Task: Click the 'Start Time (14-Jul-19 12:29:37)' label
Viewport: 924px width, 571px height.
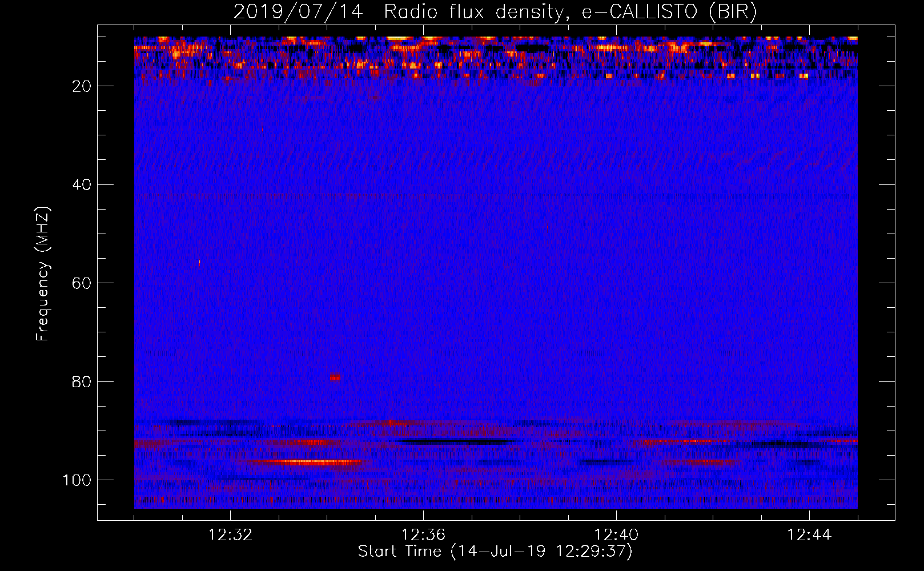Action: (x=495, y=552)
